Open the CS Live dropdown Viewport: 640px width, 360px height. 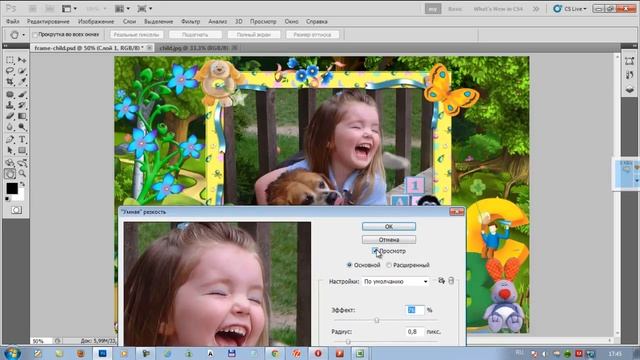coord(570,9)
